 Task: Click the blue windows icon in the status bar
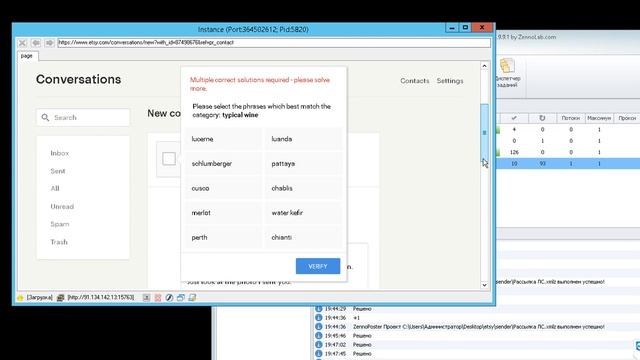click(x=181, y=298)
